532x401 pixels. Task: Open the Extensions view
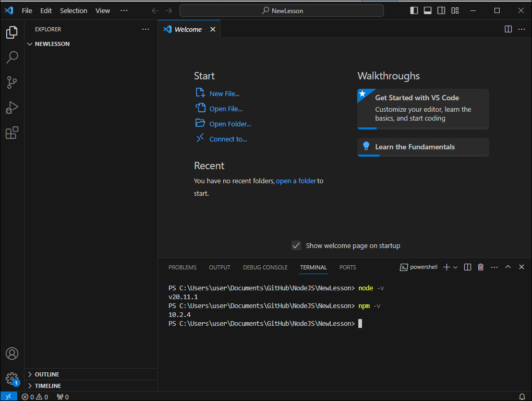click(12, 133)
